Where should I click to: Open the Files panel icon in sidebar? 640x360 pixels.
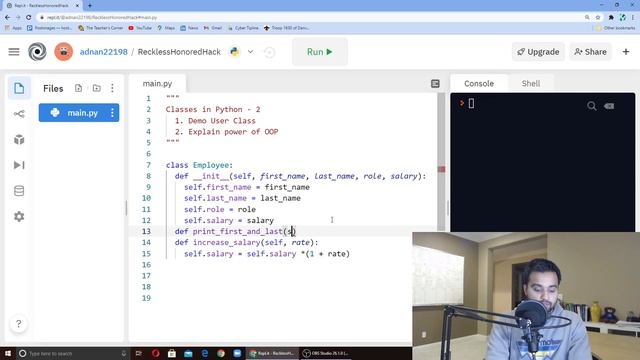tap(19, 88)
